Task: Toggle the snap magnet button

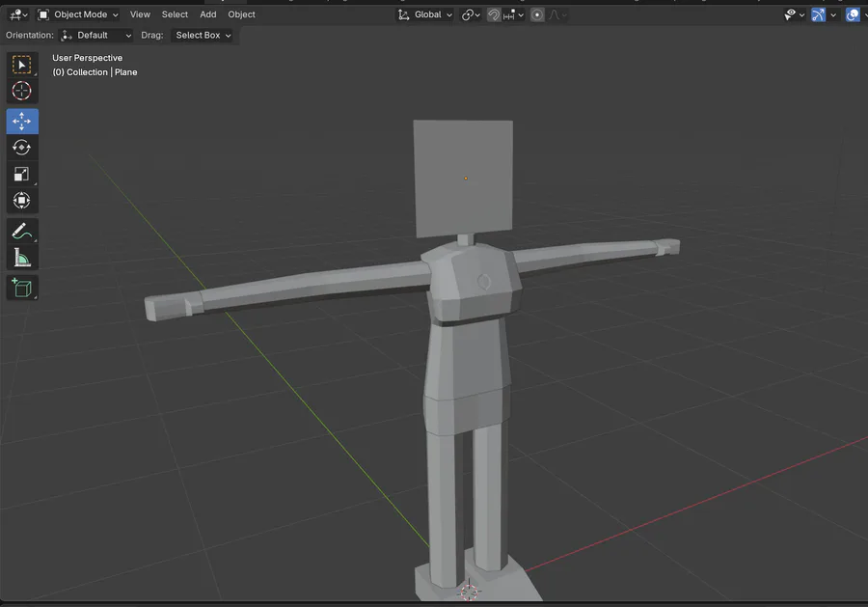Action: [x=493, y=14]
